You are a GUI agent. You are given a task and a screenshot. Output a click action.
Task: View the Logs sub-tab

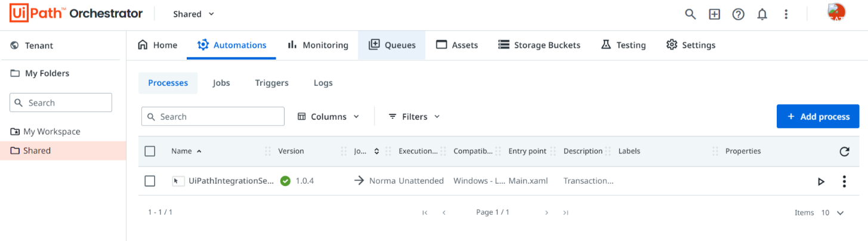point(323,83)
